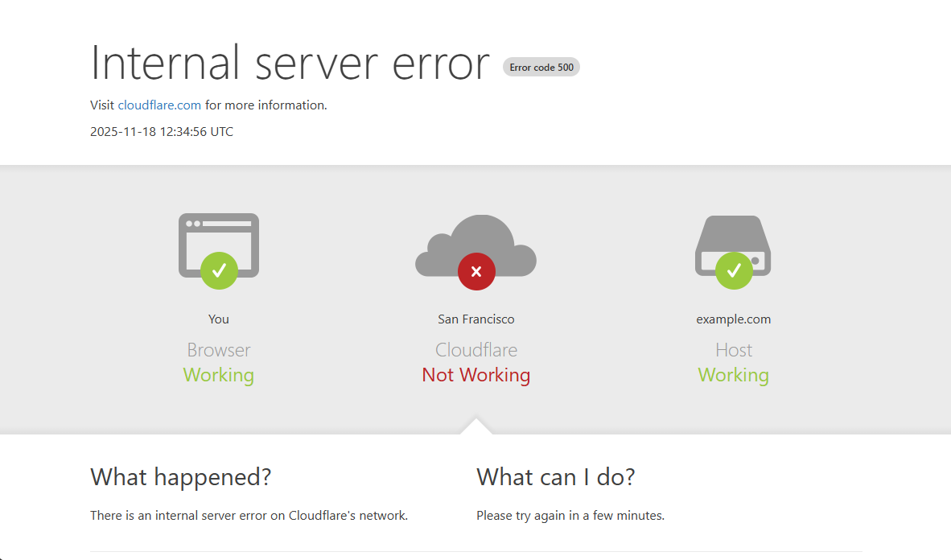Click the You label above Browser
This screenshot has height=560, width=951.
[x=218, y=319]
